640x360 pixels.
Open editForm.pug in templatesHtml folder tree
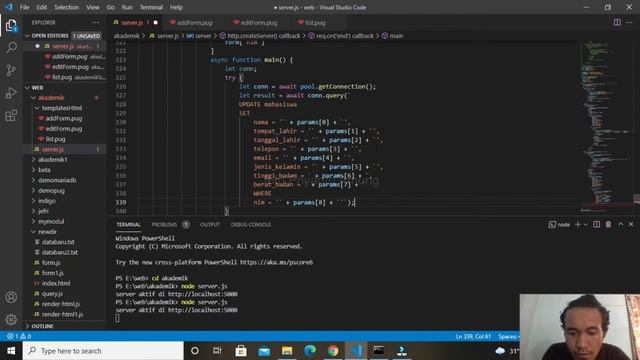pyautogui.click(x=64, y=129)
